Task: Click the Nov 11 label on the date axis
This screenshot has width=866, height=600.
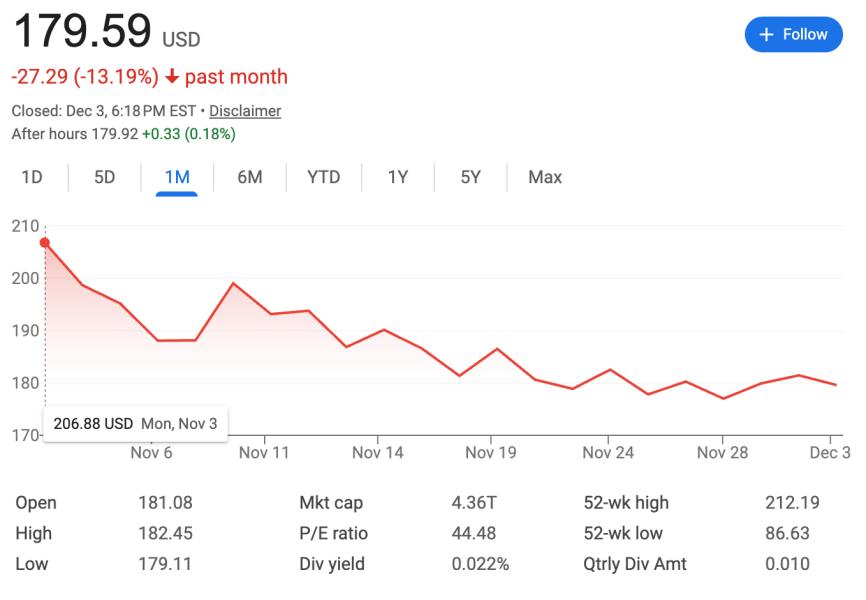Action: point(265,452)
